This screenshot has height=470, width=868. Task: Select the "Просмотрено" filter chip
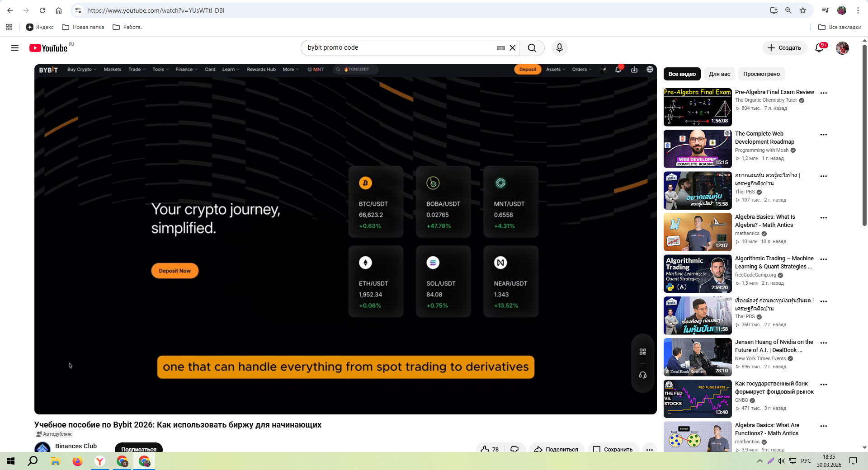[x=761, y=74]
